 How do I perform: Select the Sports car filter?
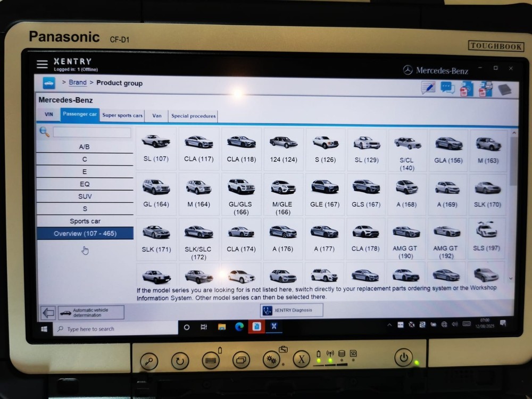click(85, 221)
